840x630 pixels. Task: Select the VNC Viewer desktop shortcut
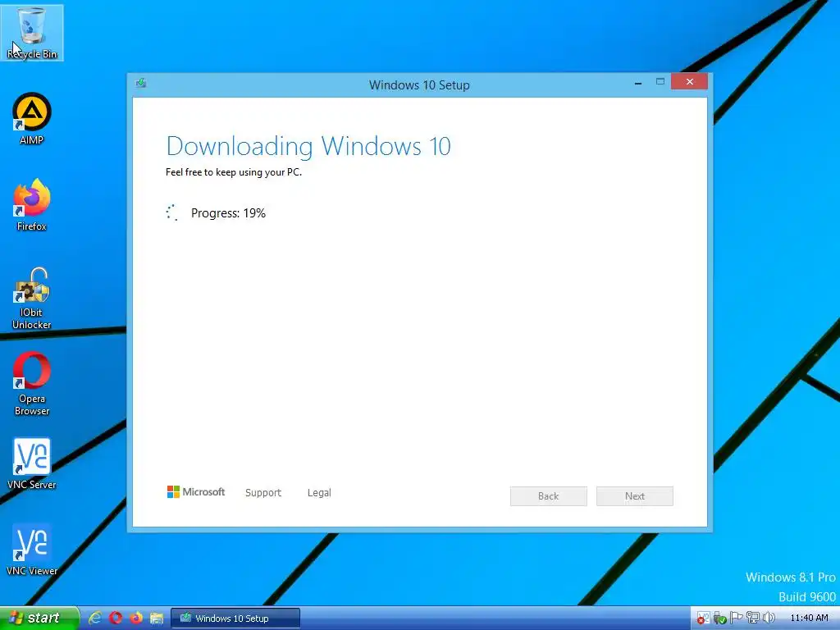coord(32,550)
